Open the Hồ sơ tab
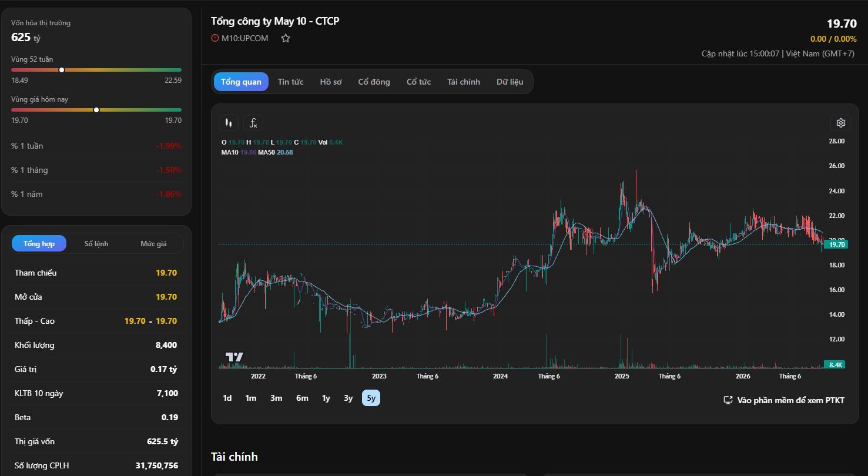Screen dimensions: 868x476 [331, 82]
